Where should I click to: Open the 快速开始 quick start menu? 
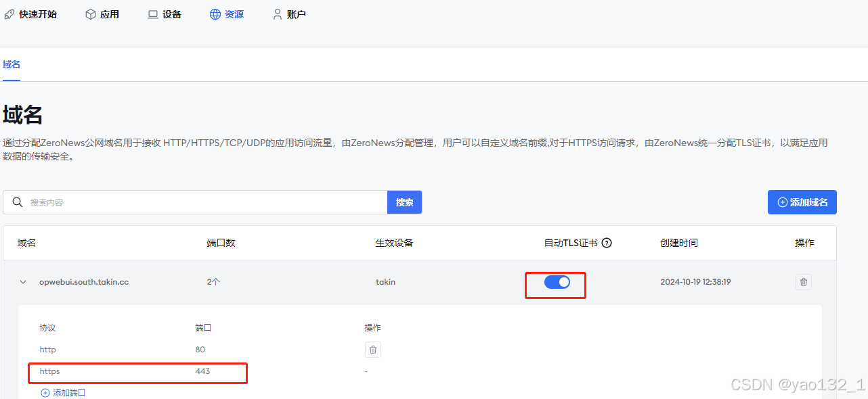(x=30, y=14)
